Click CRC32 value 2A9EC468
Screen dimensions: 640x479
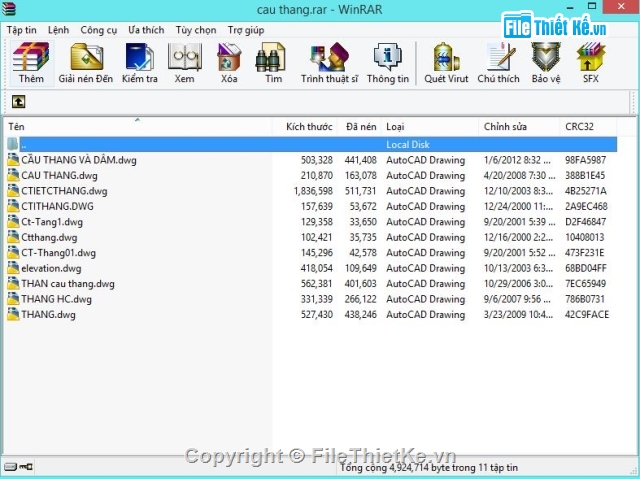tap(586, 206)
